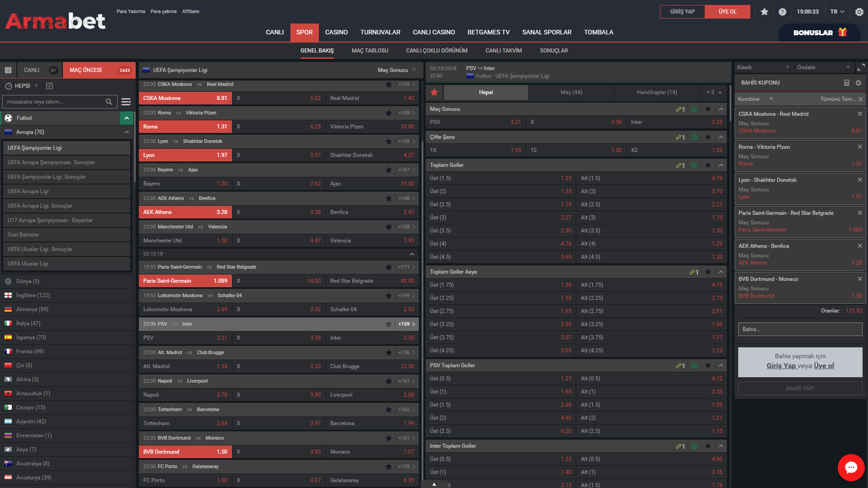Viewport: 868px width, 488px height.
Task: Click the Bahis stake input field
Action: (800, 329)
